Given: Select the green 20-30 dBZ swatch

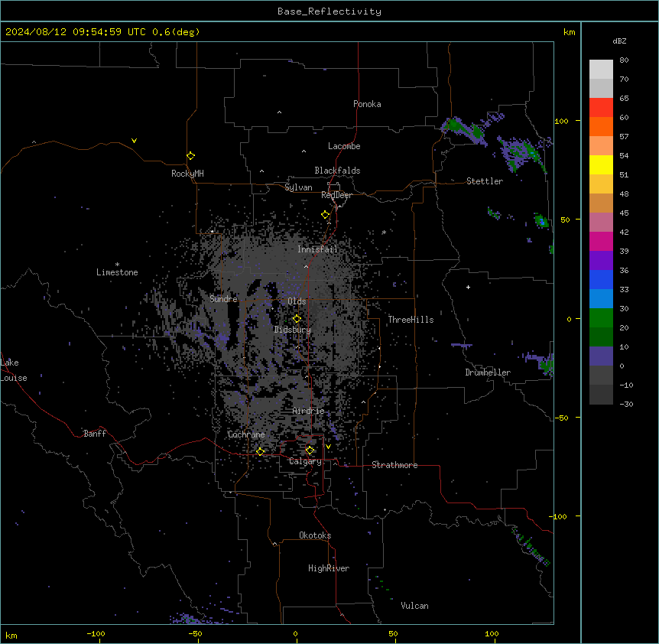Looking at the screenshot, I should click(601, 318).
